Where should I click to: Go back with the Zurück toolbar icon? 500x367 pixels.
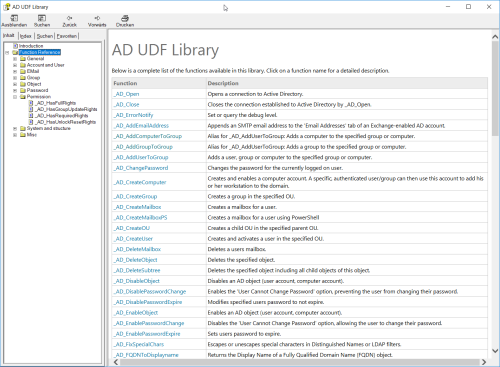[x=69, y=18]
